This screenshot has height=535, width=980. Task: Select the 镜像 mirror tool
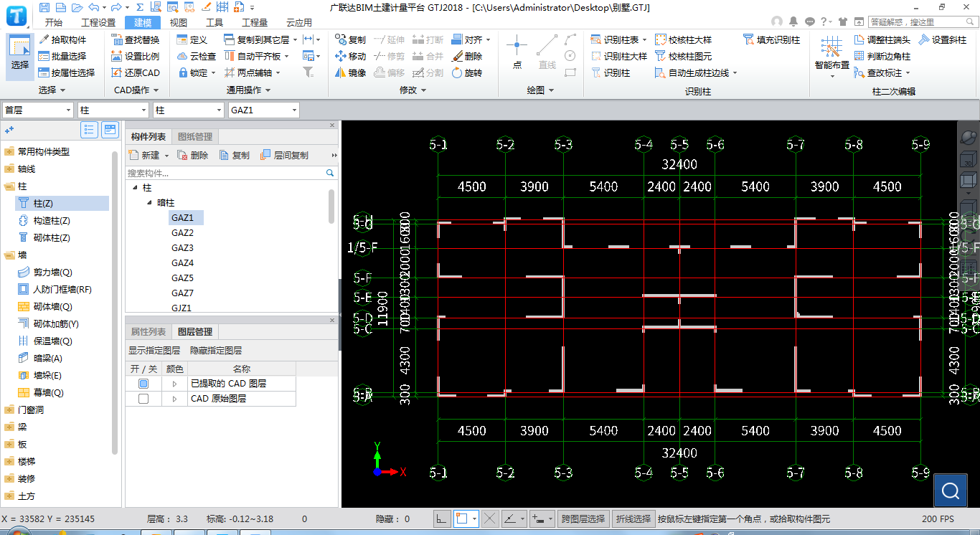point(351,72)
